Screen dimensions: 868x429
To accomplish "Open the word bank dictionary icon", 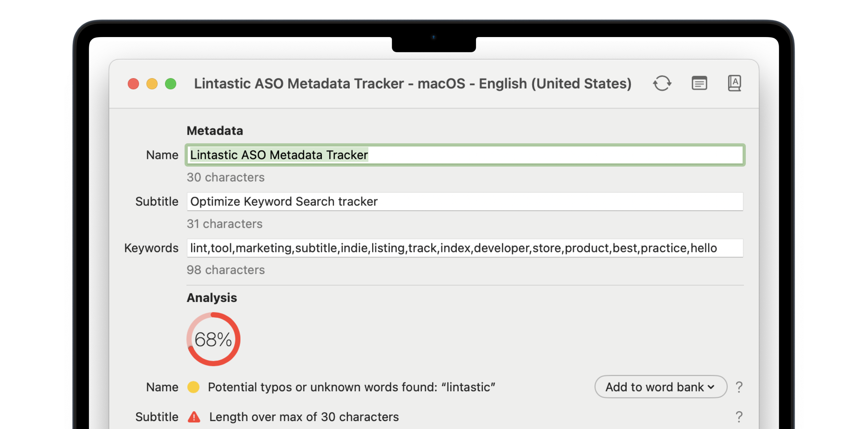I will (735, 83).
